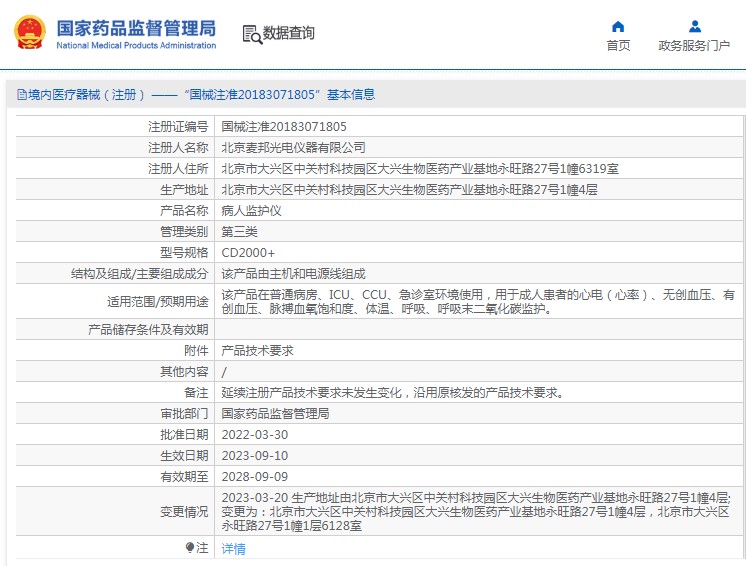Open the data query search icon
Screen dimensions: 746x566
pos(252,34)
